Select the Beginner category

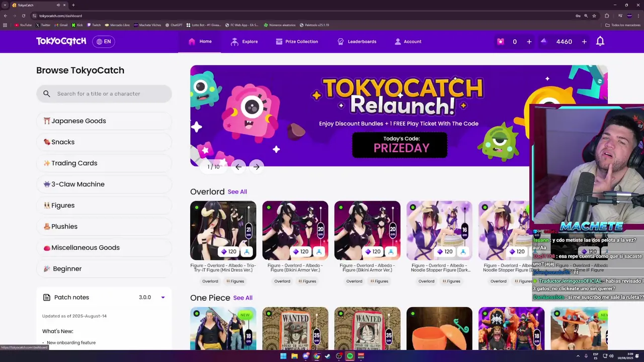104,268
